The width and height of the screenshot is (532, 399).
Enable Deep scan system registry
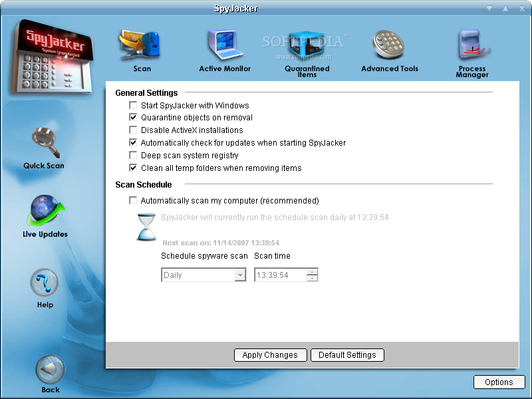click(x=133, y=155)
